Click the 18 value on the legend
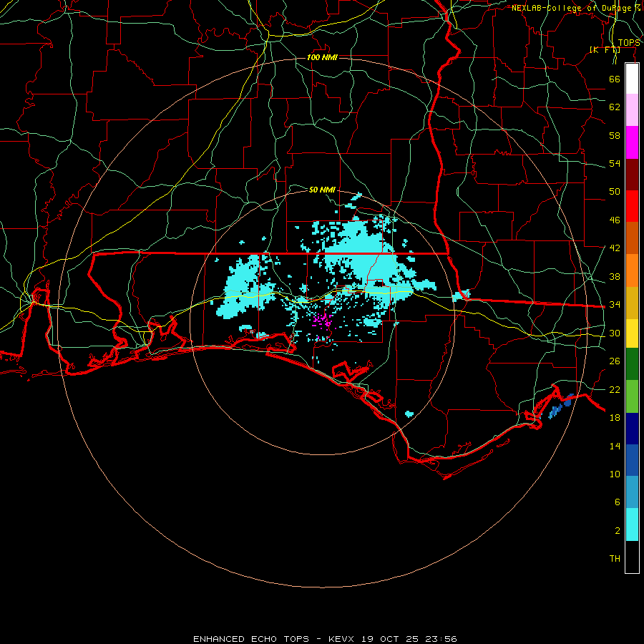Screen dimensions: 644x644 click(x=615, y=417)
